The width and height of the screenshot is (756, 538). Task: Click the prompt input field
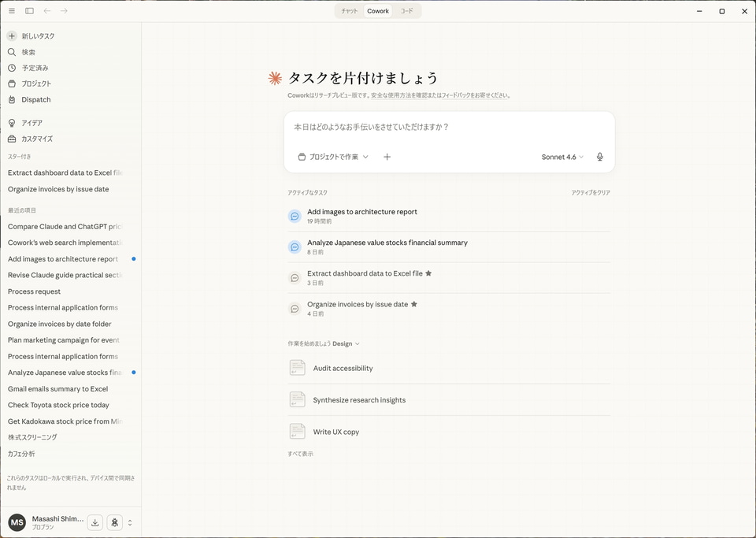coord(449,128)
